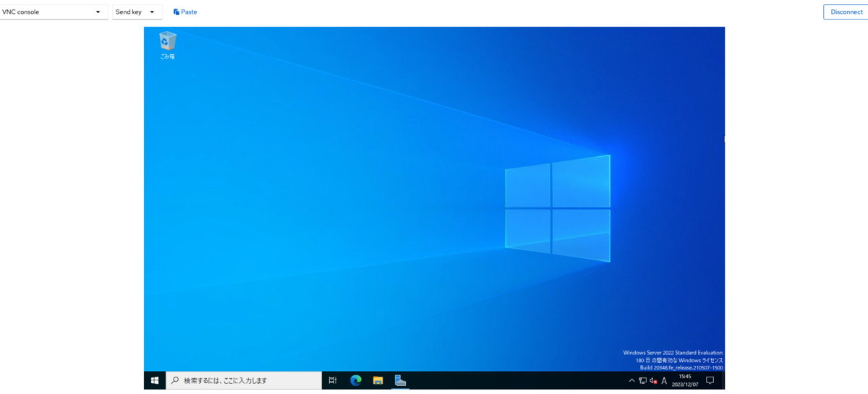The width and height of the screenshot is (868, 394).
Task: Open the Send key dropdown
Action: pyautogui.click(x=137, y=12)
